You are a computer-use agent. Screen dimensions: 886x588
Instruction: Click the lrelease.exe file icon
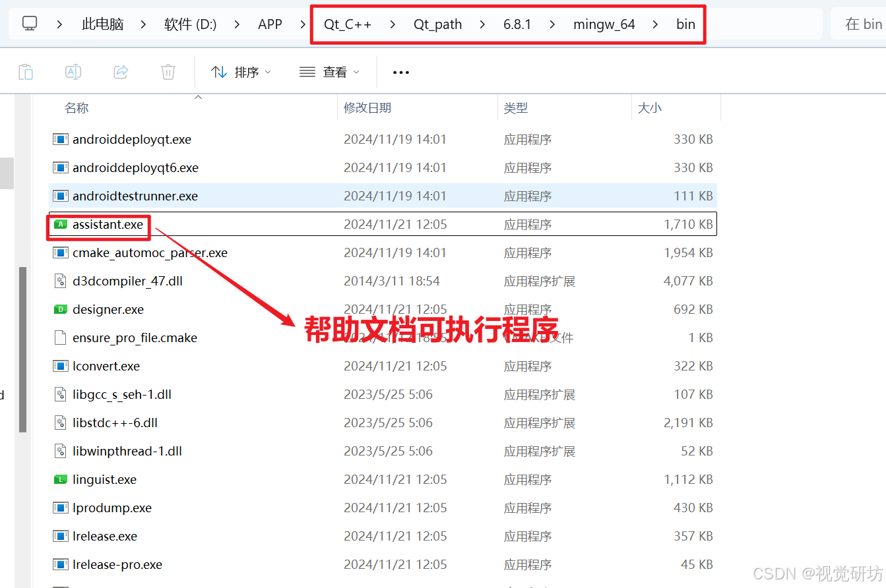[x=61, y=536]
